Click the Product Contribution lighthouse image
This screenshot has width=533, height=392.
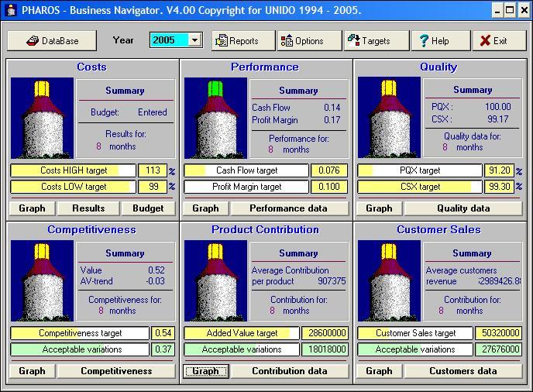(x=215, y=280)
